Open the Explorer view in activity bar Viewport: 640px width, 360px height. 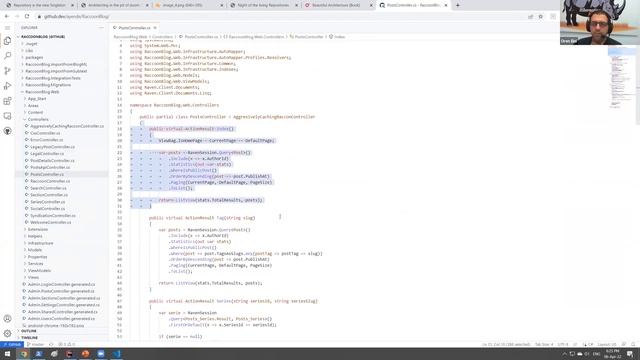click(x=7, y=41)
